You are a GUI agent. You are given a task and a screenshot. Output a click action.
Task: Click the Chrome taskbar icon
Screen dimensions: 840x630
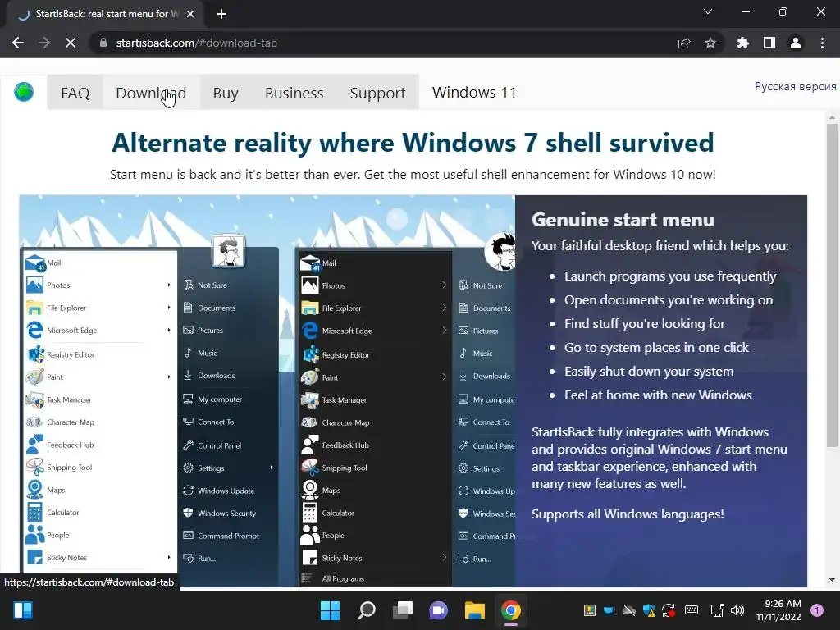pyautogui.click(x=511, y=610)
